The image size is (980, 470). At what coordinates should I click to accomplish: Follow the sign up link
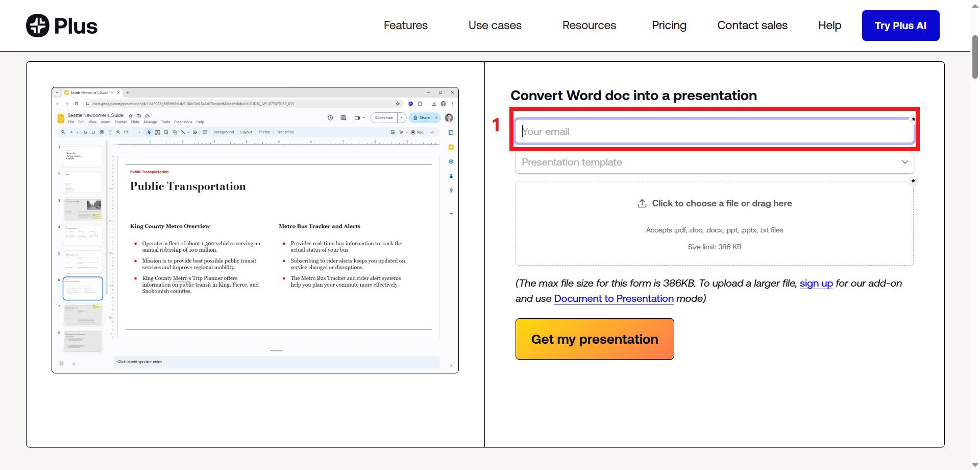click(816, 284)
